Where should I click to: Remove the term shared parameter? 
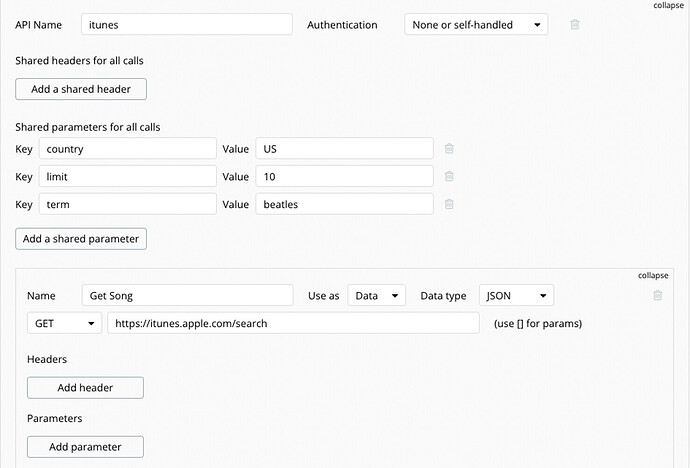tap(449, 204)
